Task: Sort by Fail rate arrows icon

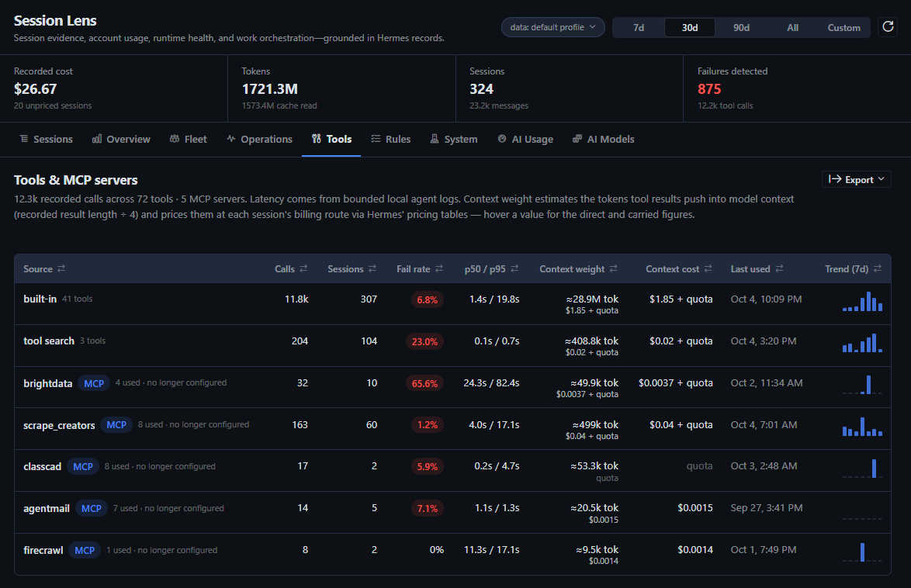Action: (439, 268)
